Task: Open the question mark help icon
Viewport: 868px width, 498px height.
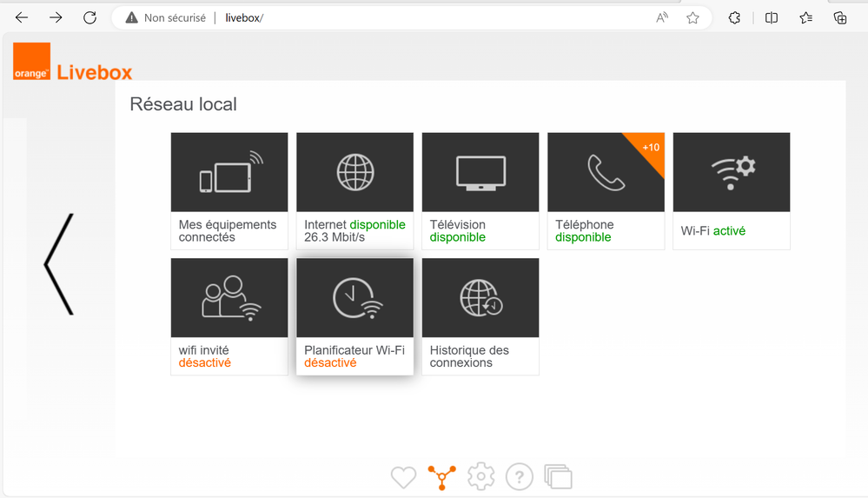Action: coord(520,476)
